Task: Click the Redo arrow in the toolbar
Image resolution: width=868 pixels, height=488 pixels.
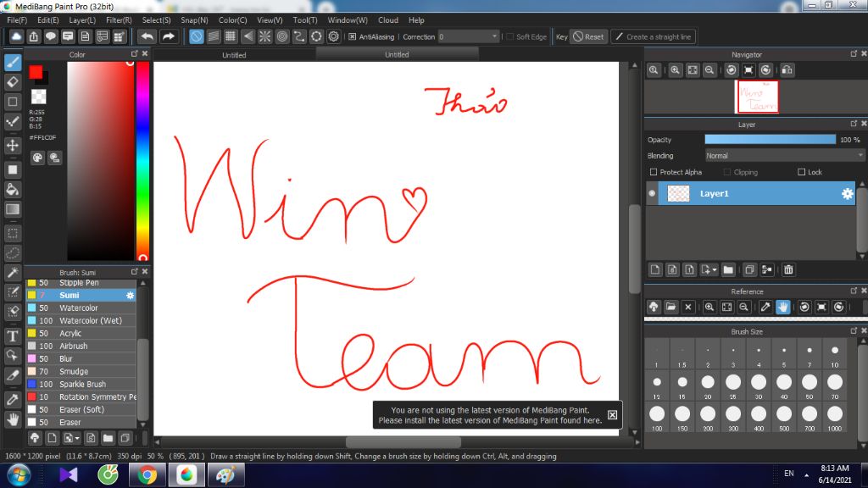Action: tap(169, 36)
